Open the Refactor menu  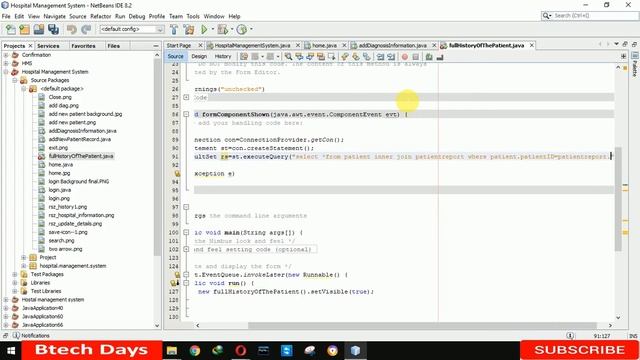point(100,16)
